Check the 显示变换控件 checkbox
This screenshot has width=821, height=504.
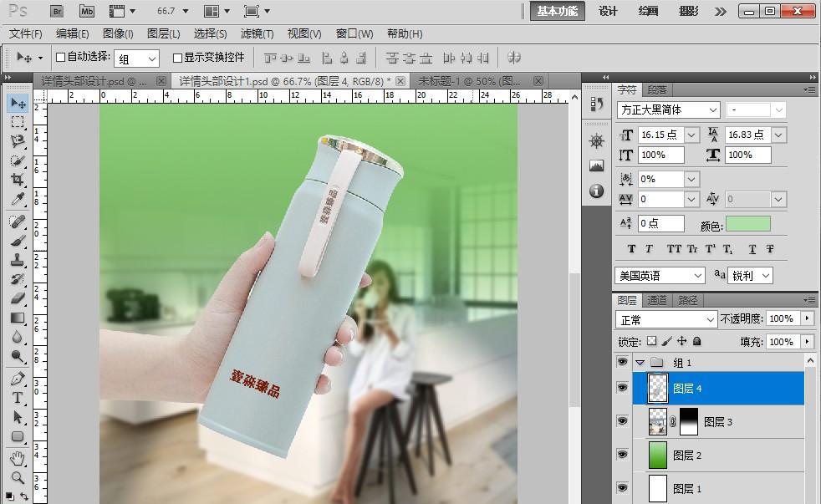(177, 58)
